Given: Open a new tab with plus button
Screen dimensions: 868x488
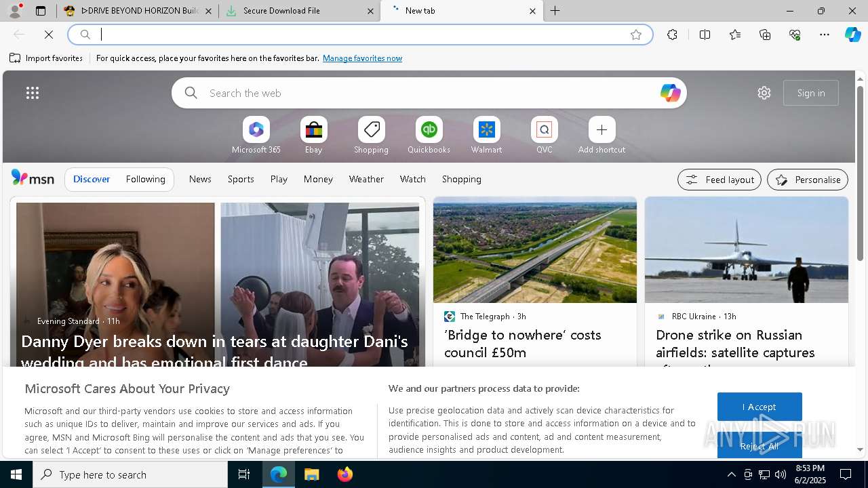Looking at the screenshot, I should point(555,11).
